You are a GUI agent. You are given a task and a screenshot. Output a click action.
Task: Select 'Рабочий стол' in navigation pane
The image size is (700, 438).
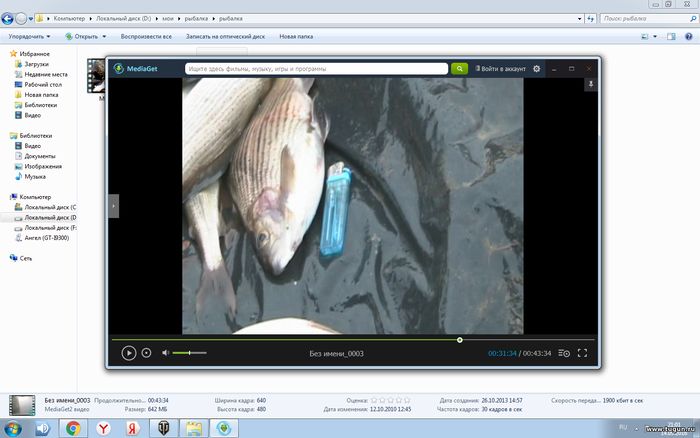(38, 84)
